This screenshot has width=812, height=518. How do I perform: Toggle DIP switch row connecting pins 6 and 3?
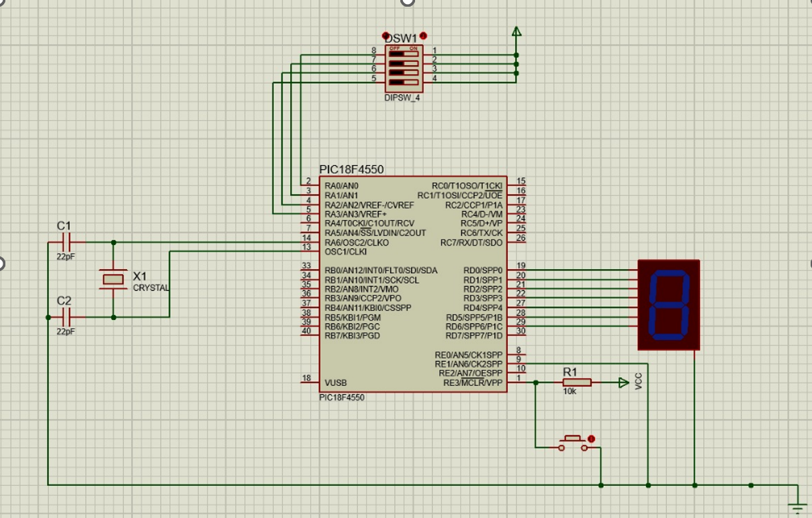(x=402, y=72)
